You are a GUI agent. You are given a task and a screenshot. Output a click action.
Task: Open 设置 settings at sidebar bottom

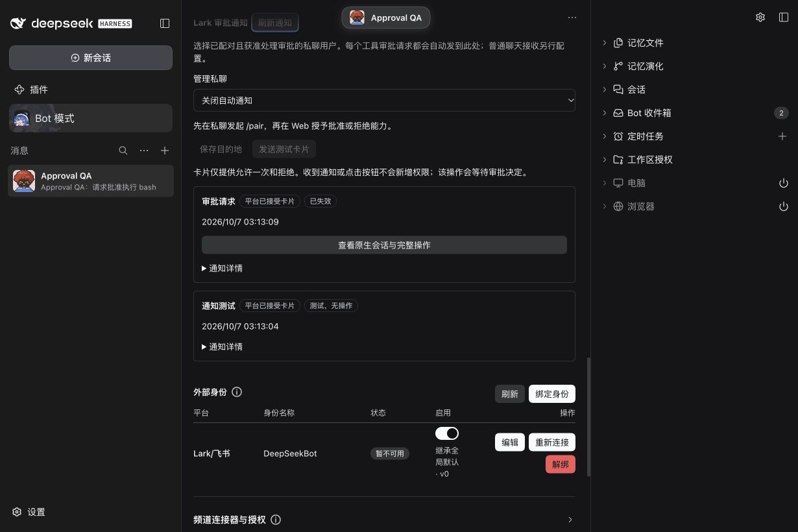(29, 512)
